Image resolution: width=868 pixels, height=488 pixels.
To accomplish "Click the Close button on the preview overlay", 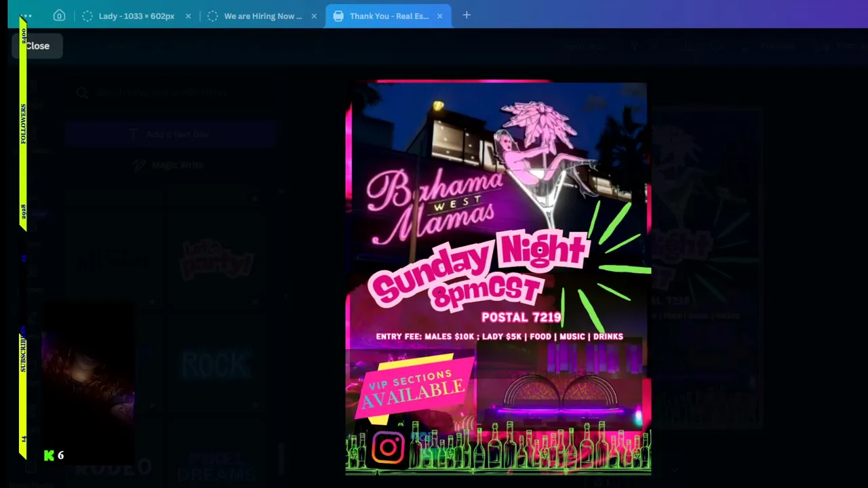I will click(37, 46).
